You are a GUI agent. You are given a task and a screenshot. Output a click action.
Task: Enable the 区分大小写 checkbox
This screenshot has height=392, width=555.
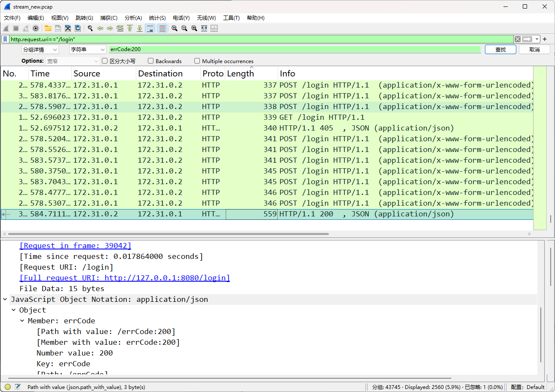tap(104, 61)
